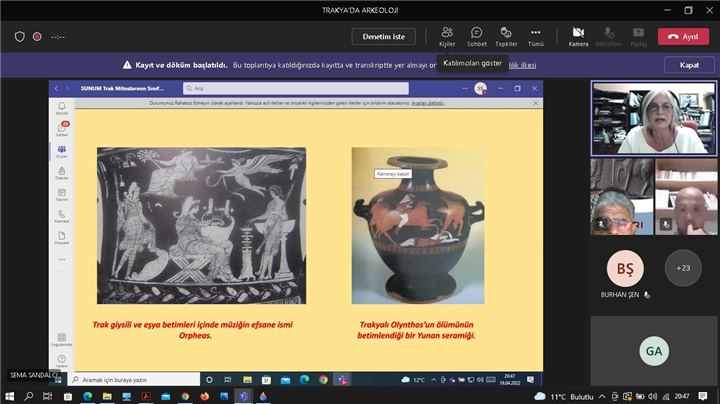Click the black-and-white Orpheus vase image
This screenshot has height=404, width=720.
[x=201, y=225]
